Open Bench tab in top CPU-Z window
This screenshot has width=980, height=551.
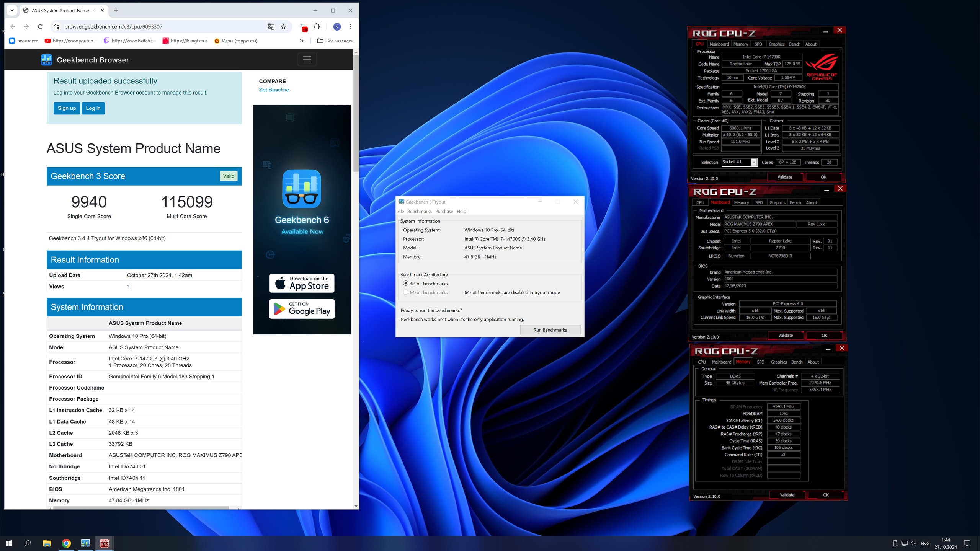(x=794, y=44)
